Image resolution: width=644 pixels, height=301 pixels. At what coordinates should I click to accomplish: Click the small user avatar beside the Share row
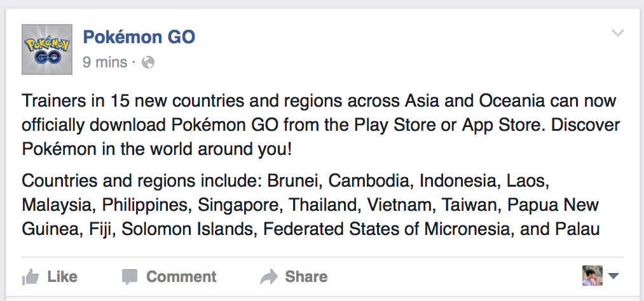coord(593,276)
